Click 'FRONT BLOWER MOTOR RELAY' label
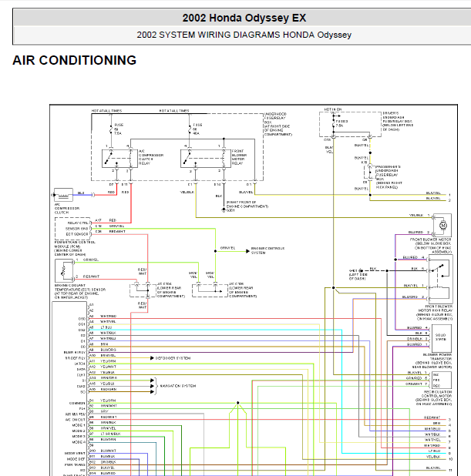471x476 pixels. 240,157
